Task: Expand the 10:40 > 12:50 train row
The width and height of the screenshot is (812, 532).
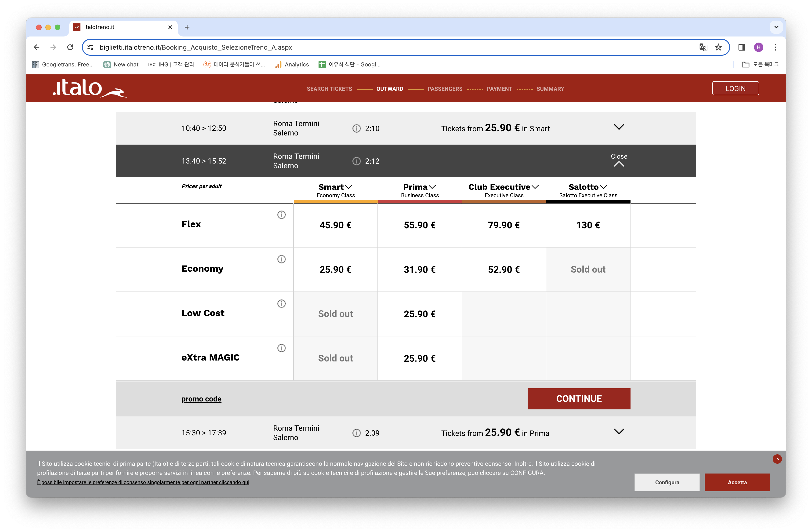Action: 619,127
